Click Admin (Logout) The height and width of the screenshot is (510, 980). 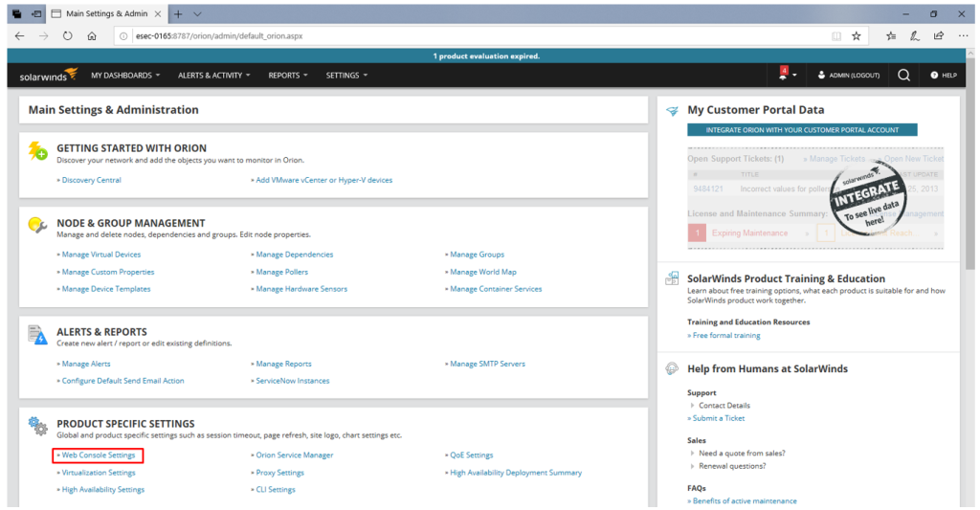click(x=849, y=75)
